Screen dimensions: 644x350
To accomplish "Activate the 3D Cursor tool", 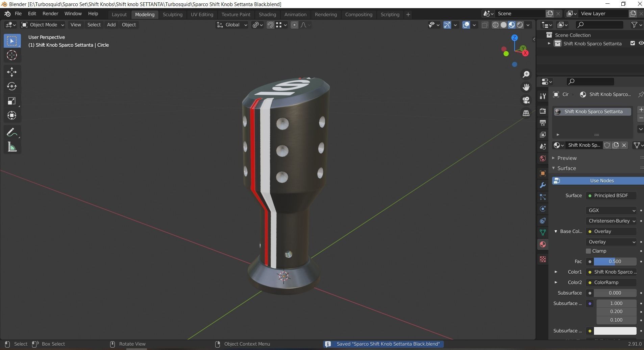I will pyautogui.click(x=12, y=55).
